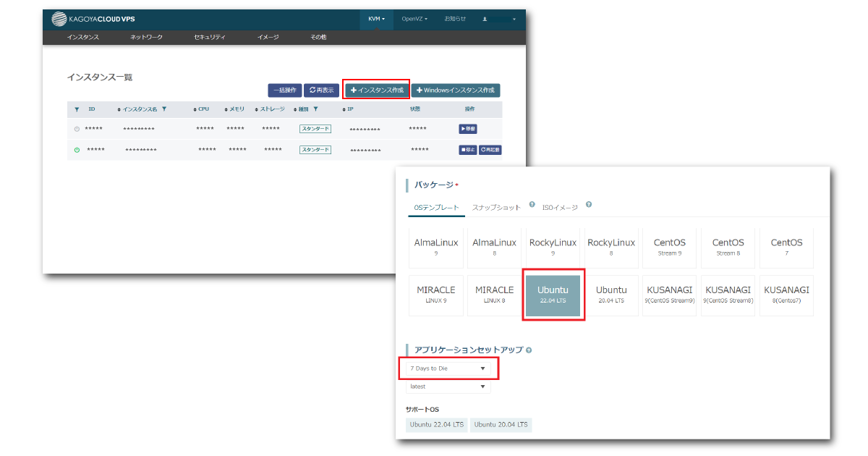This screenshot has height=456, width=868.
Task: Click the 再起動 button in second row
Action: [490, 150]
